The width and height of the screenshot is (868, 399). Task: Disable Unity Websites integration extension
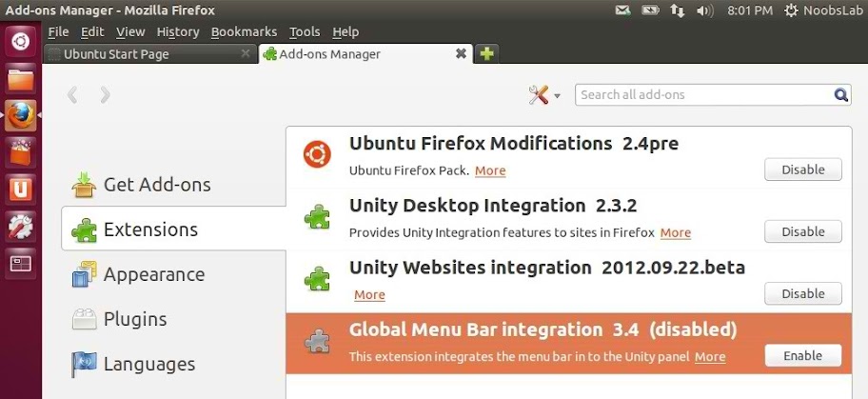point(802,293)
